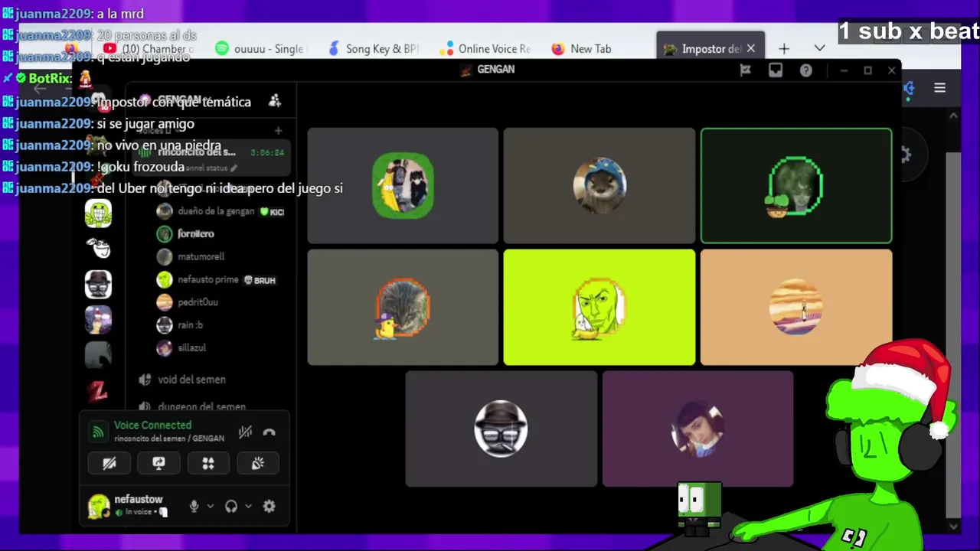Select the trollface server icon
Image resolution: width=980 pixels, height=551 pixels.
(x=98, y=248)
